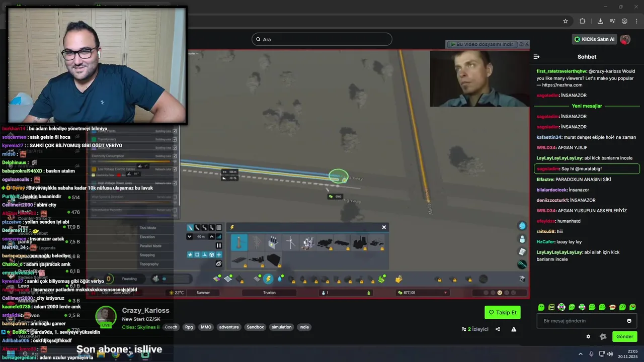
Task: Toggle the second snapping option square icon
Action: point(197,255)
